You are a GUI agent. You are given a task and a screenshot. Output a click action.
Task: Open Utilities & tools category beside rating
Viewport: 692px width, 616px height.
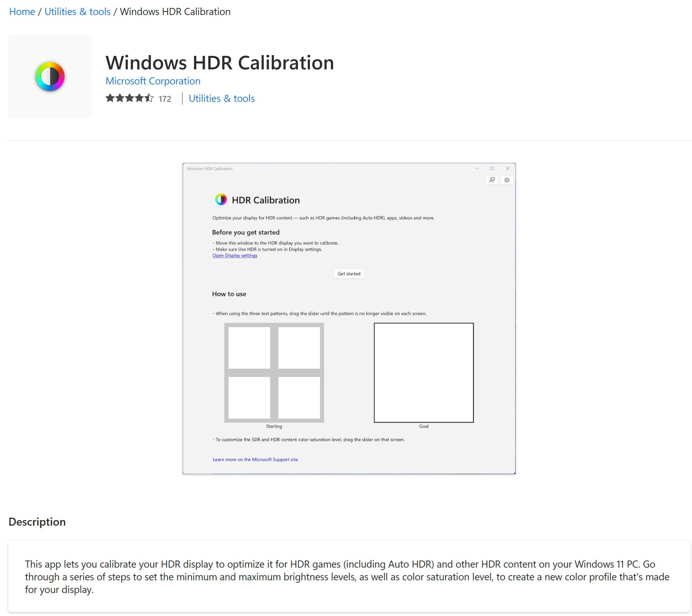coord(222,98)
